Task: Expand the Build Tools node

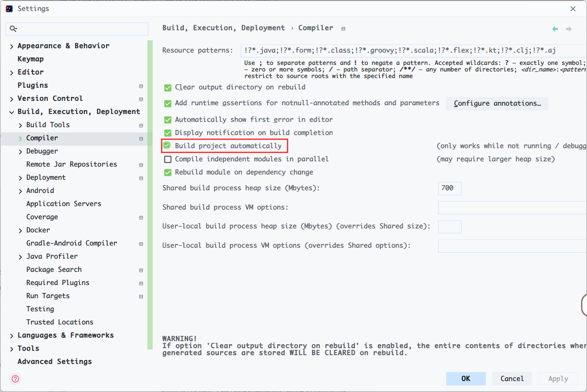Action: pyautogui.click(x=20, y=125)
